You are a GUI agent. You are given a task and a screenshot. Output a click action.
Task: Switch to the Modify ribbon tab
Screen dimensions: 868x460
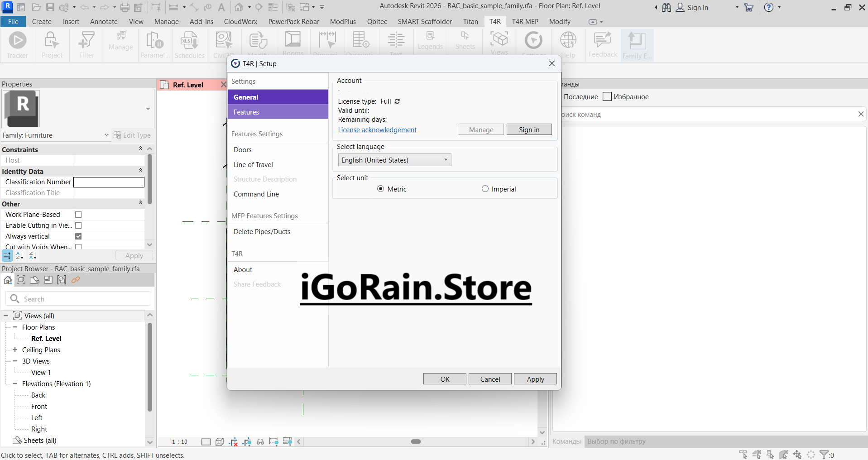(x=560, y=21)
